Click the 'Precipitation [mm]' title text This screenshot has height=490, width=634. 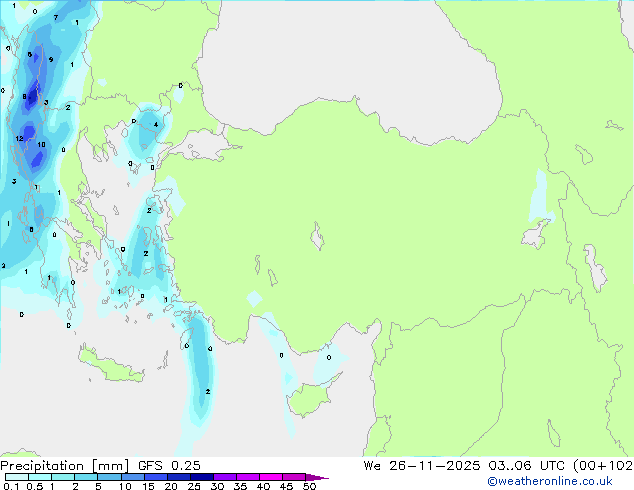[64, 466]
